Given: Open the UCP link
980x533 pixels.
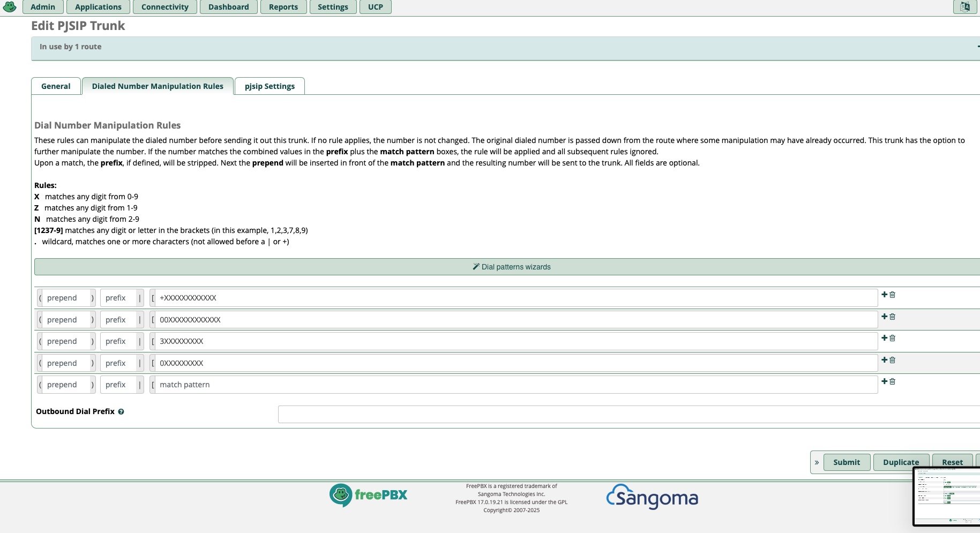Looking at the screenshot, I should click(x=376, y=7).
